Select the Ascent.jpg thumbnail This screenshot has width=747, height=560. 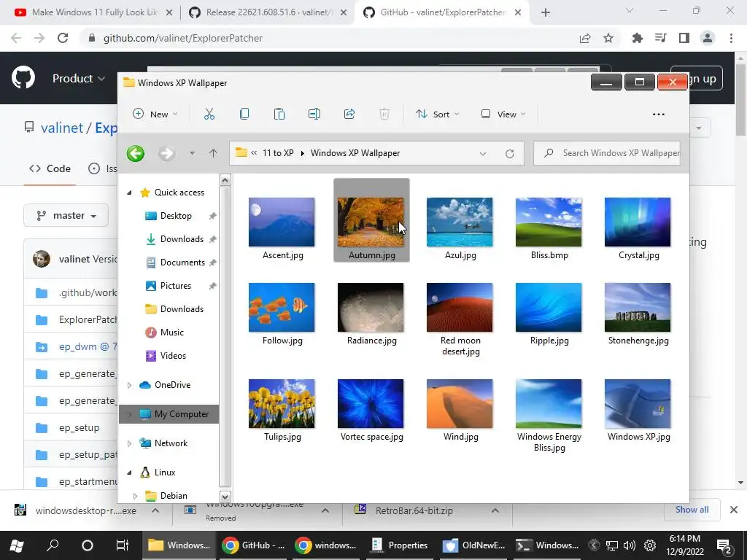[x=282, y=222]
